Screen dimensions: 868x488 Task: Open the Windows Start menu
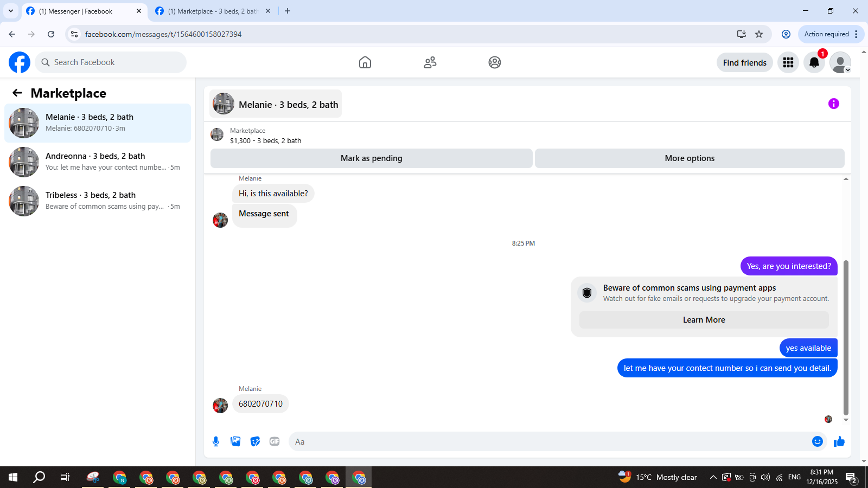(x=13, y=477)
